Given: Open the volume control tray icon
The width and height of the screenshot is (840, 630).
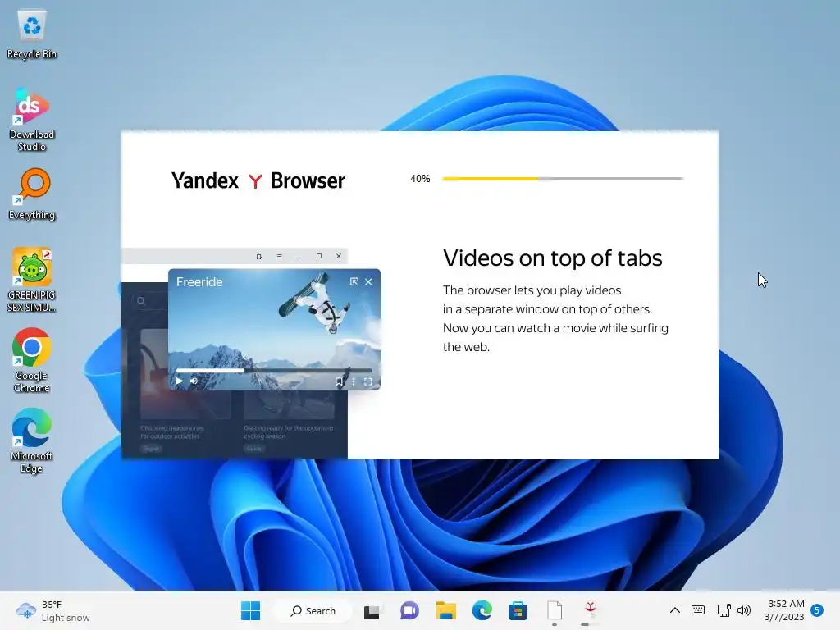Looking at the screenshot, I should (744, 610).
